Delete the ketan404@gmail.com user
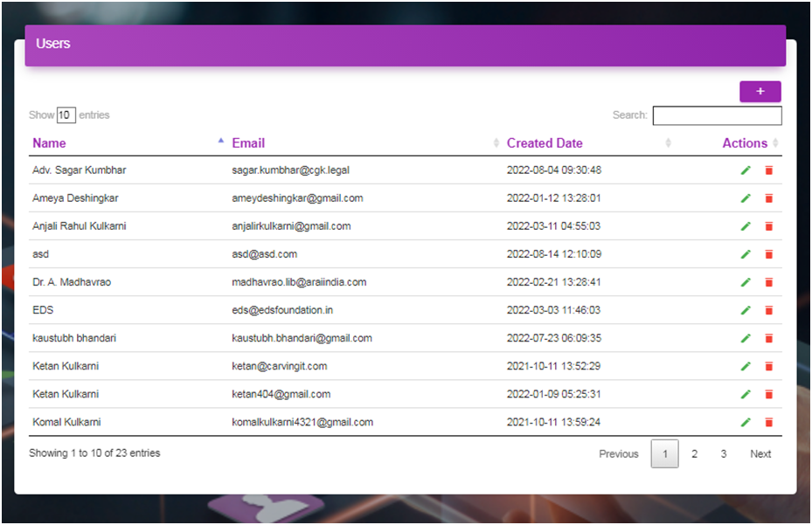812x525 pixels. [769, 394]
